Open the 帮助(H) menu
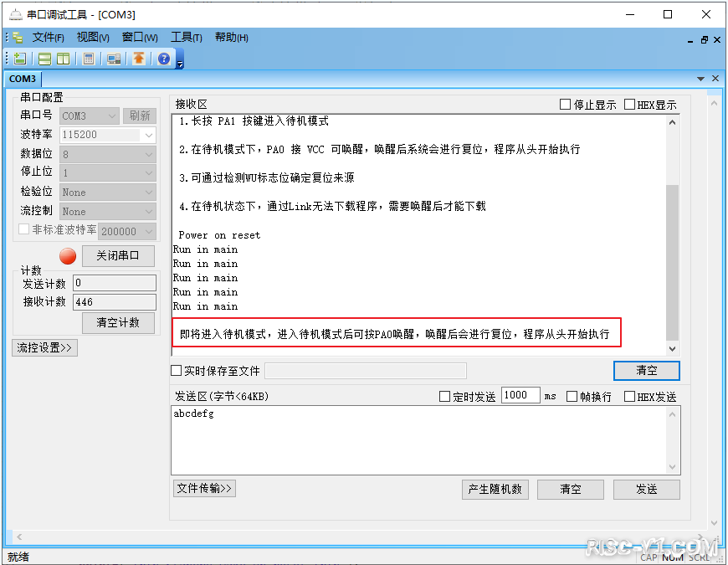 coord(231,37)
